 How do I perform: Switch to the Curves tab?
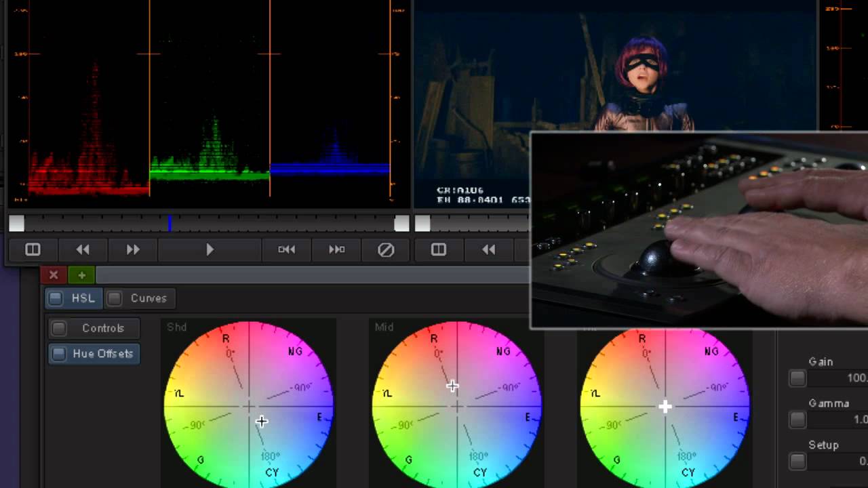(x=149, y=298)
